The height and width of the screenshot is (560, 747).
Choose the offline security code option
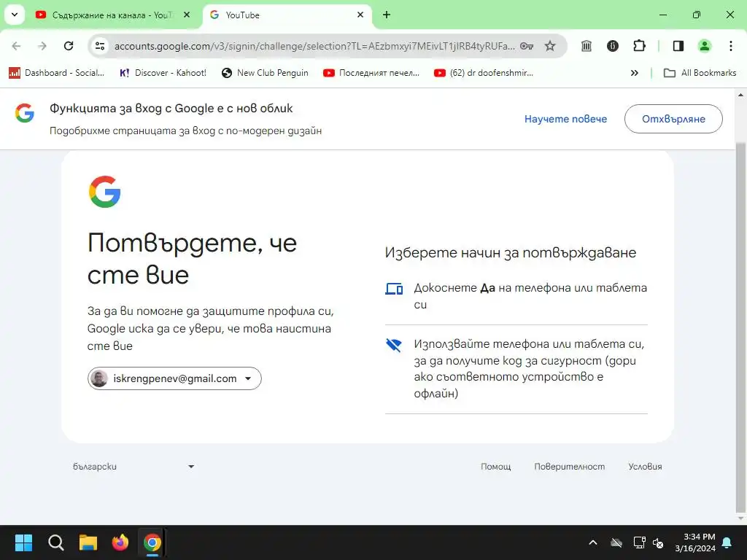point(516,369)
